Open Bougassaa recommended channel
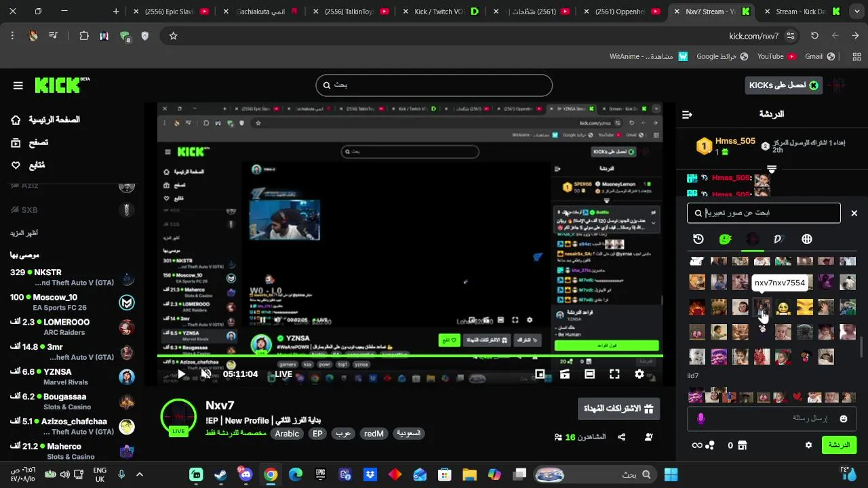The height and width of the screenshot is (488, 868). click(x=72, y=401)
